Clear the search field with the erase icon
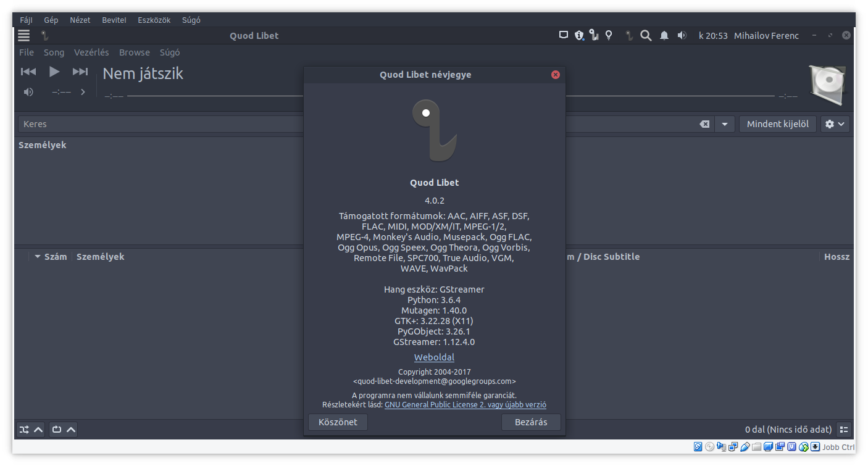The image size is (868, 466). [704, 124]
